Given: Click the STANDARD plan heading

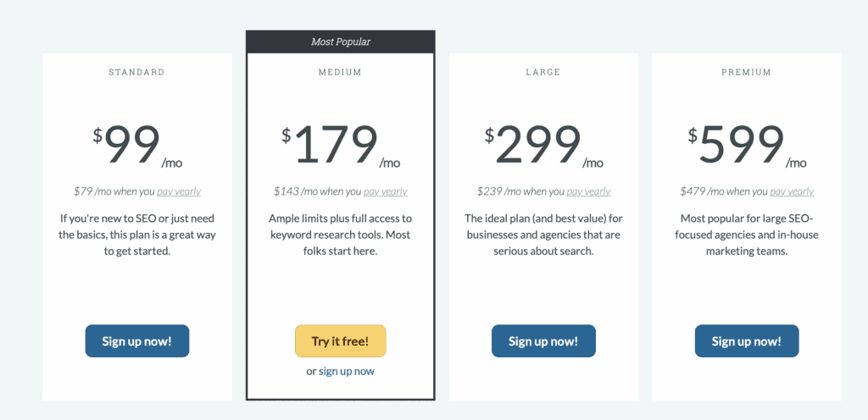Looking at the screenshot, I should (136, 73).
